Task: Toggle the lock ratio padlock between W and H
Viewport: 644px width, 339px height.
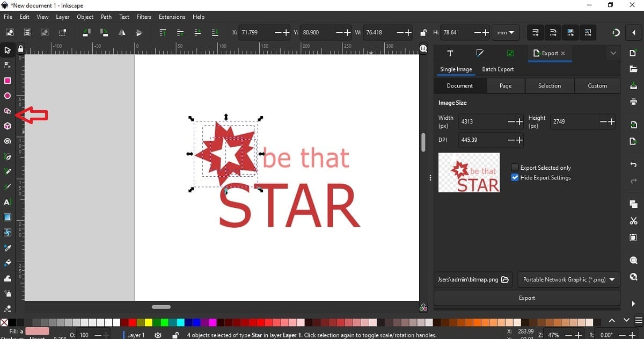Action: [x=423, y=32]
